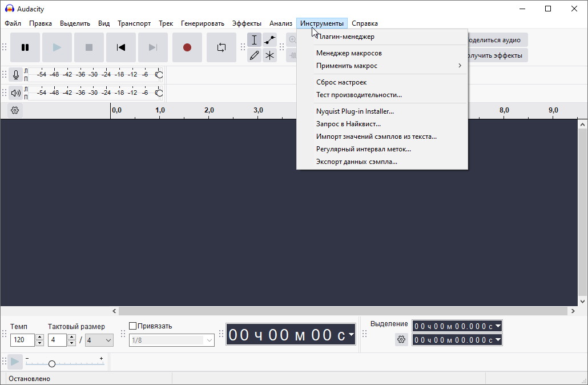Select Запрос в Найквист menu item

(382, 124)
